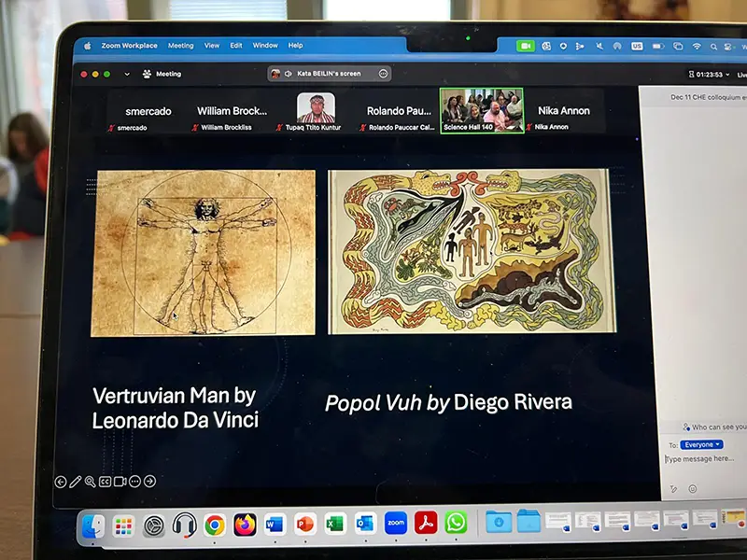Select smercado participant tile

148,111
